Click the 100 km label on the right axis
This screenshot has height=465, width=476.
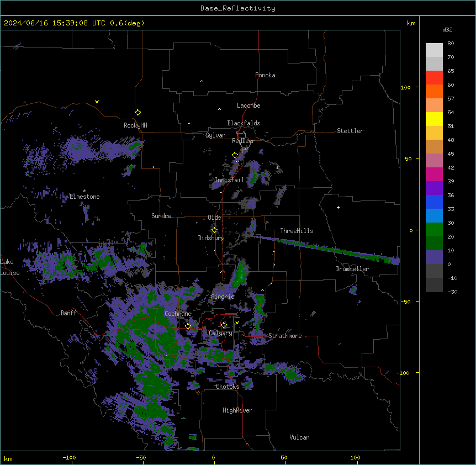pos(405,87)
